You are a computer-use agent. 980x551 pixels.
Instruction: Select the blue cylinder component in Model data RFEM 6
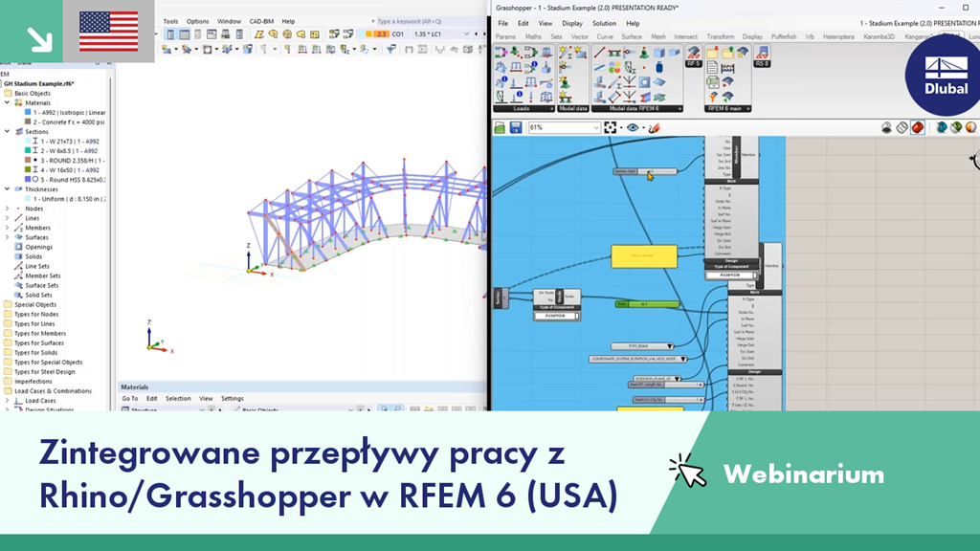(658, 68)
